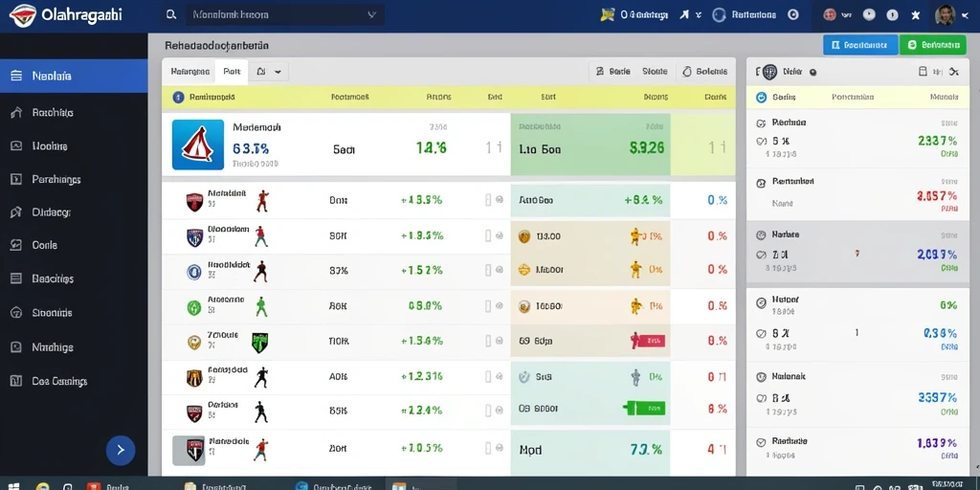Tick the checkbox in the striped orange shield row

click(489, 377)
